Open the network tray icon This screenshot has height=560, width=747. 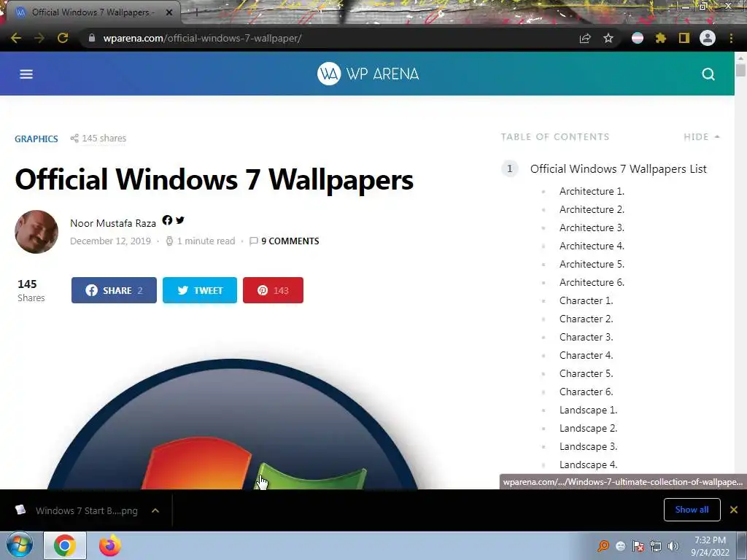[656, 546]
